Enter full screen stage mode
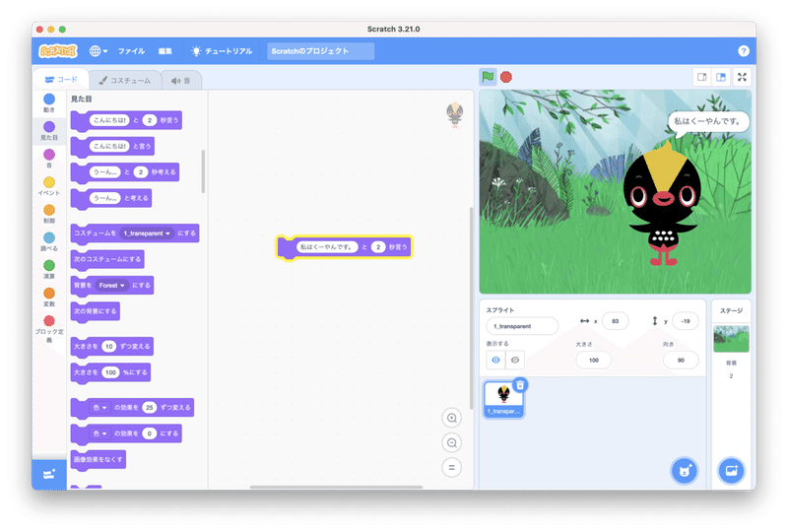This screenshot has height=532, width=788. [742, 77]
